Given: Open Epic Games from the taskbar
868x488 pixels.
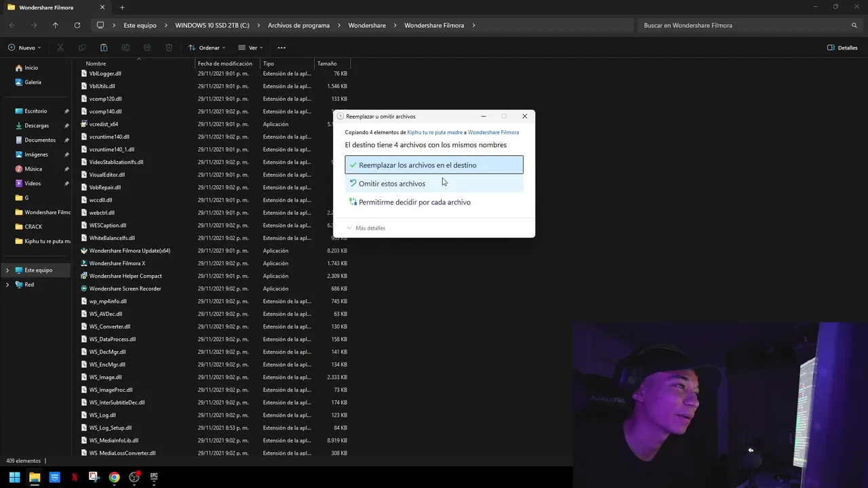Looking at the screenshot, I should click(154, 477).
